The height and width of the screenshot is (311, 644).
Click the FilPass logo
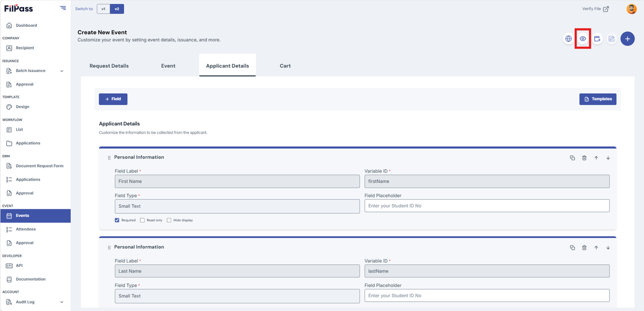pyautogui.click(x=18, y=8)
